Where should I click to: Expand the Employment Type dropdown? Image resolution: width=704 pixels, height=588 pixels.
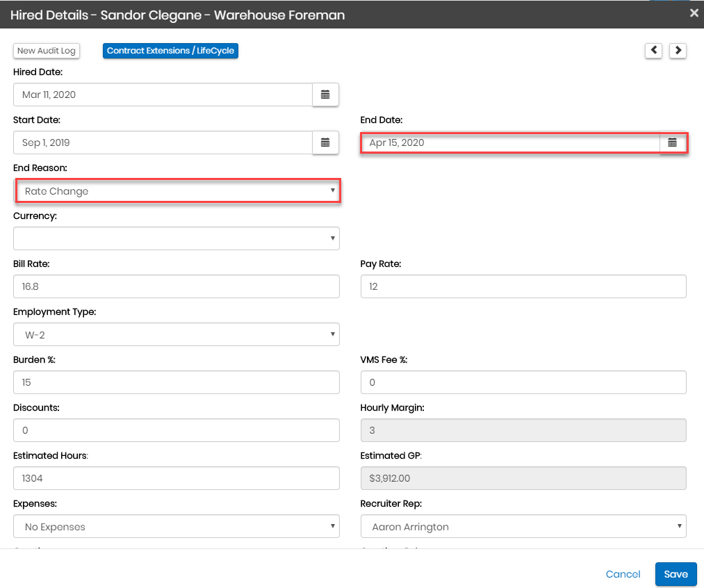(176, 334)
